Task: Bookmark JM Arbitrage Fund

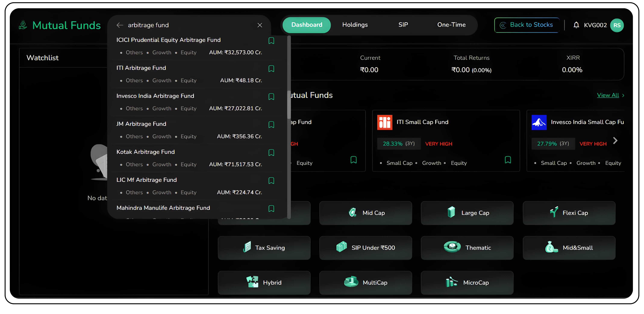Action: pyautogui.click(x=271, y=125)
